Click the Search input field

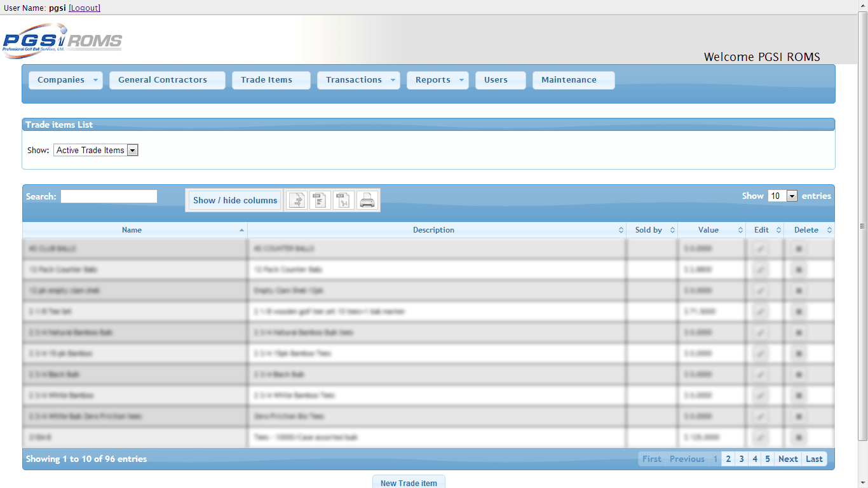[x=109, y=196]
